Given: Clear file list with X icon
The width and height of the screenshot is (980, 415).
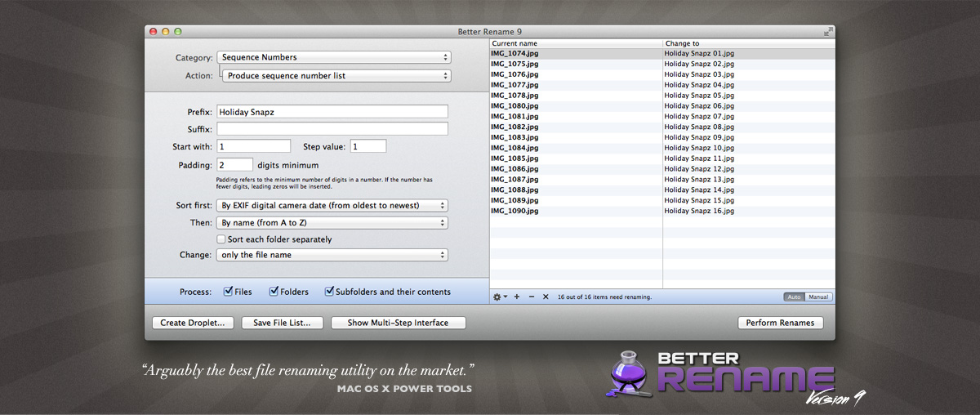Looking at the screenshot, I should pyautogui.click(x=546, y=297).
